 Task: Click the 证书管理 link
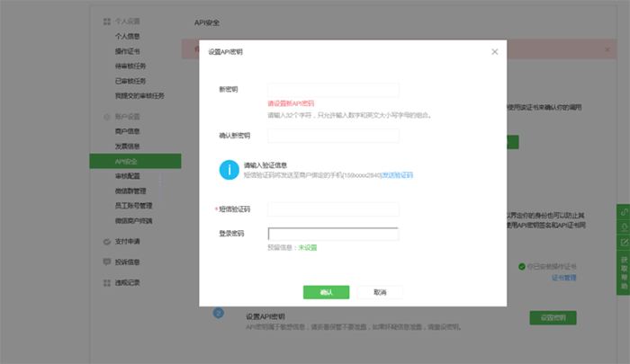pos(563,279)
